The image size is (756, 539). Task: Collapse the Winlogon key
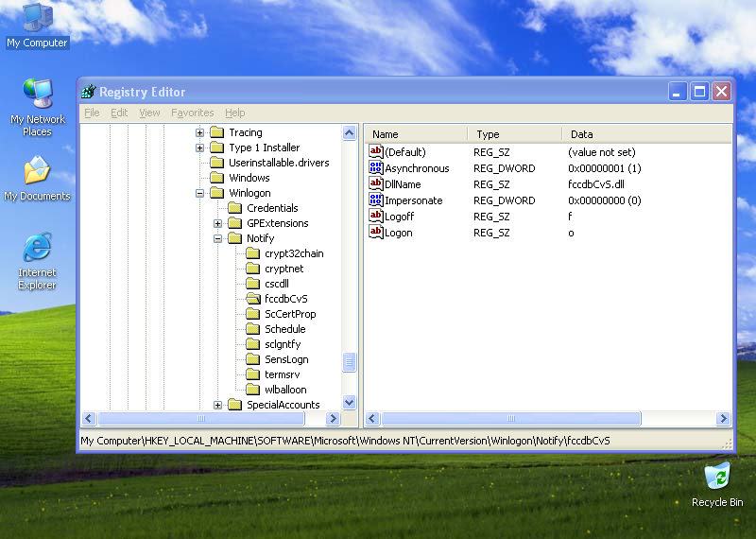coord(199,193)
